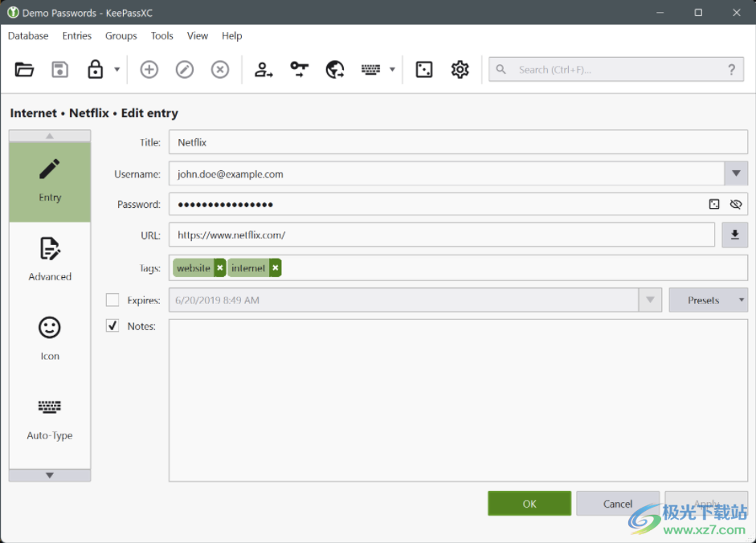Expand the Username dropdown arrow
Viewport: 756px width, 543px height.
[736, 174]
